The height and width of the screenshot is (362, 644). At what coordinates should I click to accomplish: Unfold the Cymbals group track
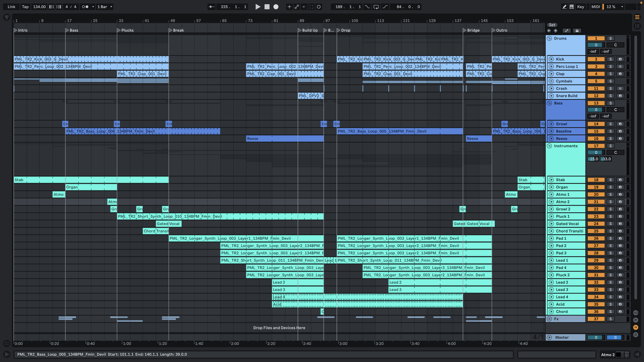[551, 81]
